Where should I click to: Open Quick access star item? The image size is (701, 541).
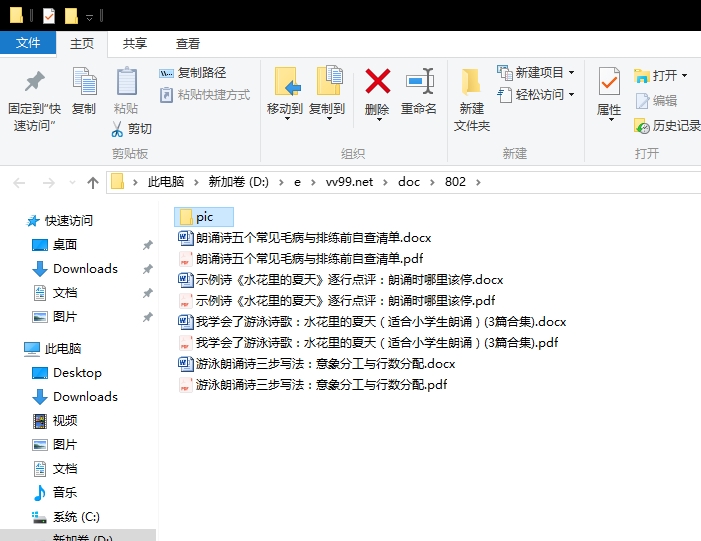click(59, 220)
